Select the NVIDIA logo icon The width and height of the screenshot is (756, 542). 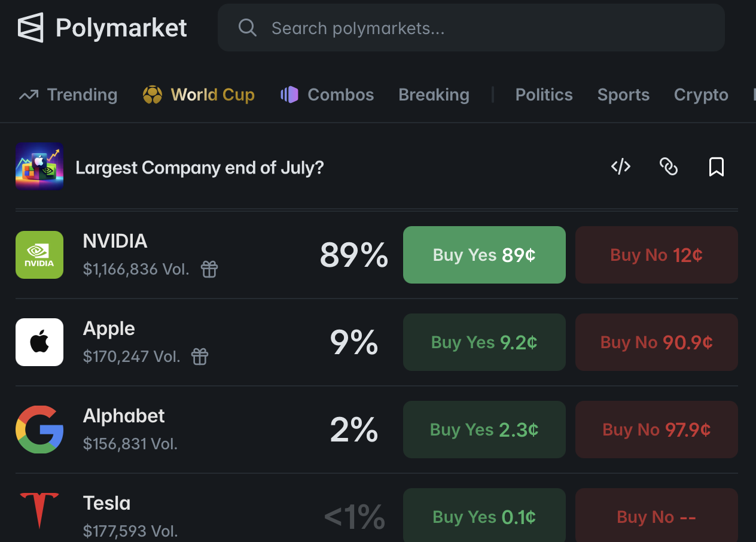39,255
